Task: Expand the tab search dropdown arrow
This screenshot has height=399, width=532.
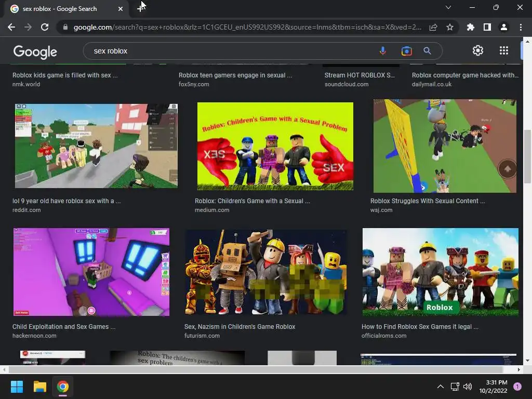Action: pos(448,7)
